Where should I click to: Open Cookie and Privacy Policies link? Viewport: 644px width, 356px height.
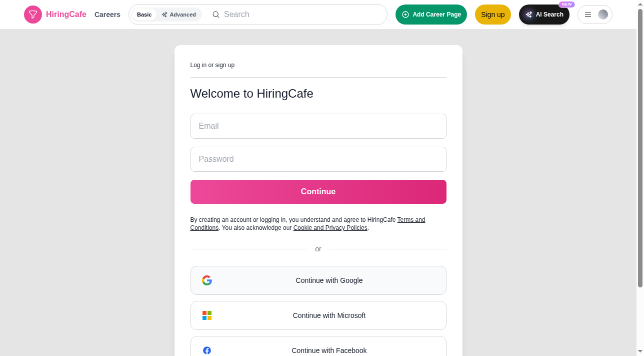pos(330,228)
